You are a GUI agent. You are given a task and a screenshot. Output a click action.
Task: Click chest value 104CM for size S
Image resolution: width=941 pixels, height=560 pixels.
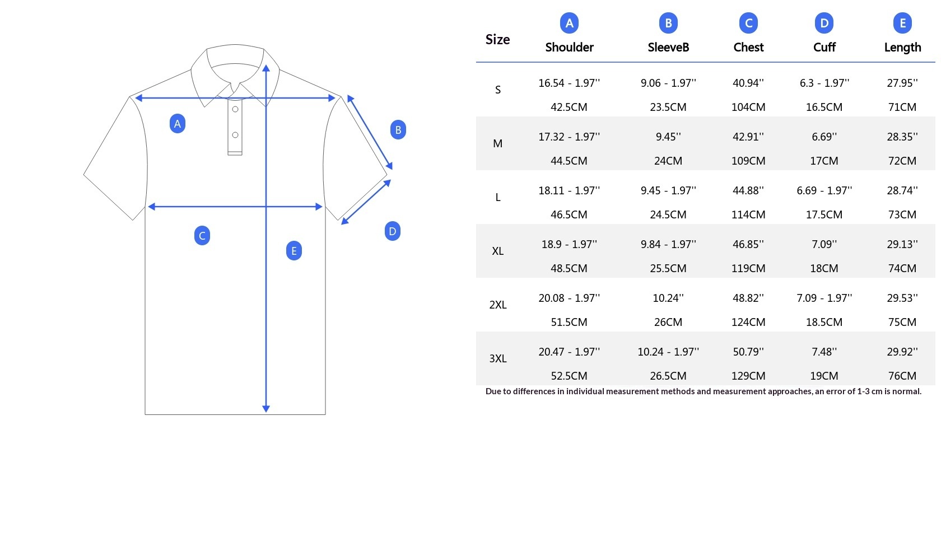(748, 107)
